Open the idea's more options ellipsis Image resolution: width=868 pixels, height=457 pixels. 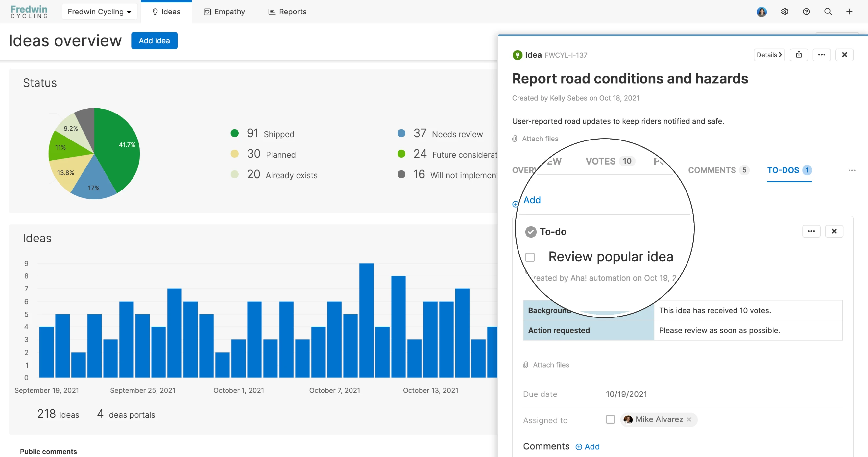[x=822, y=55]
